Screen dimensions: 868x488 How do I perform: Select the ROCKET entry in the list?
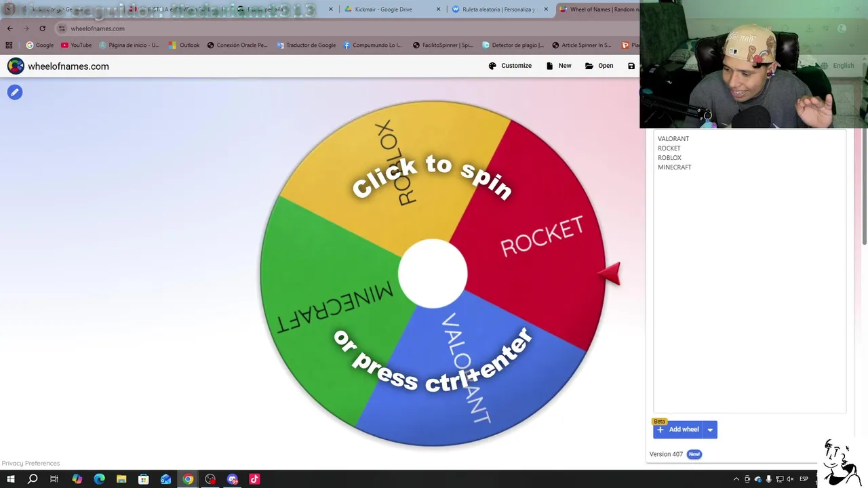click(x=669, y=148)
